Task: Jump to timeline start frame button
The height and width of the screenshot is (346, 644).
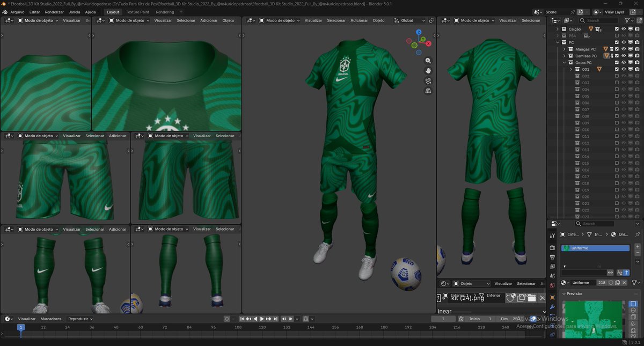Action: pyautogui.click(x=242, y=319)
